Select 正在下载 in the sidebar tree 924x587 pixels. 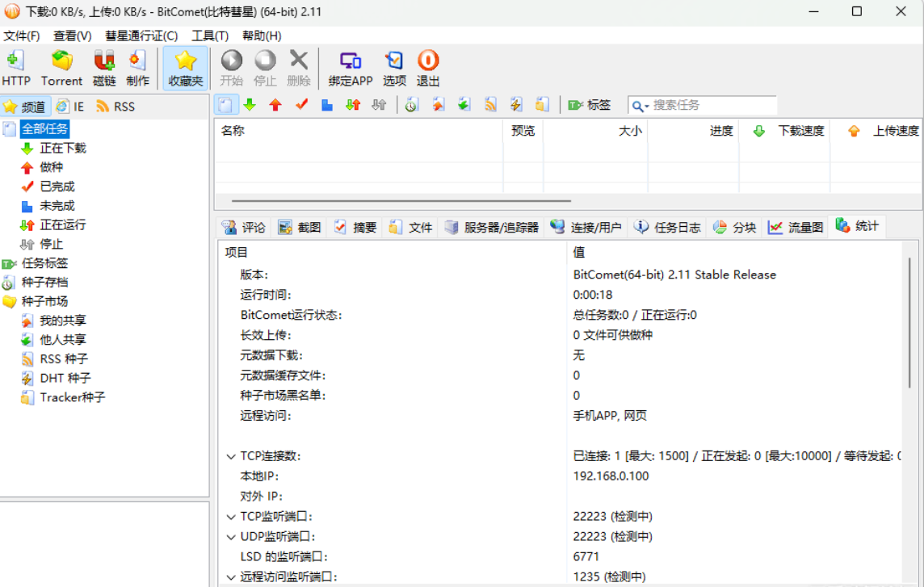63,149
